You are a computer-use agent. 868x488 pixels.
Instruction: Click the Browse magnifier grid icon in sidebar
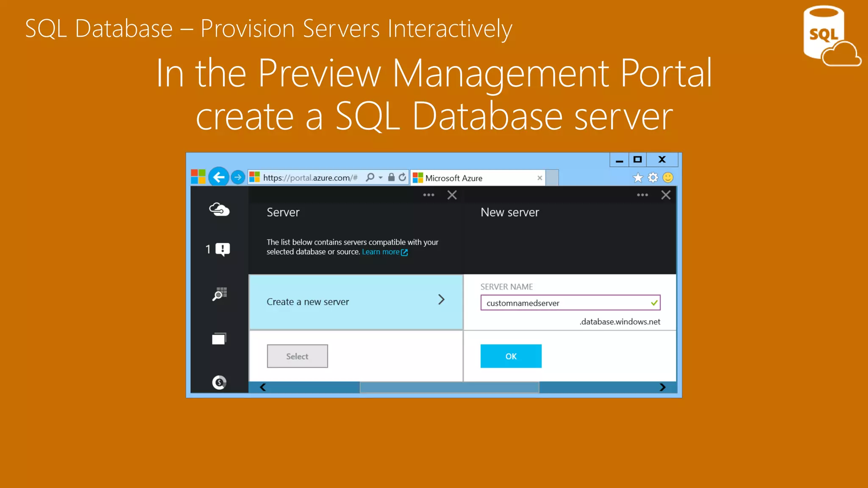pos(220,294)
